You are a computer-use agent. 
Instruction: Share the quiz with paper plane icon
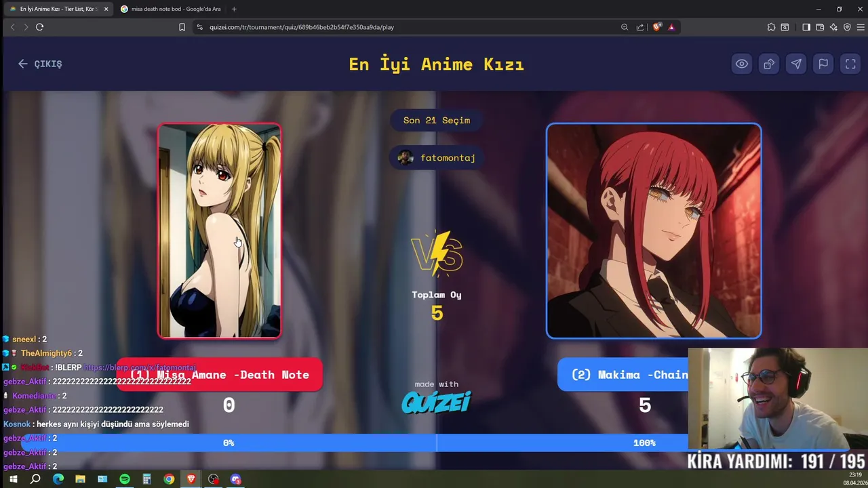(796, 64)
